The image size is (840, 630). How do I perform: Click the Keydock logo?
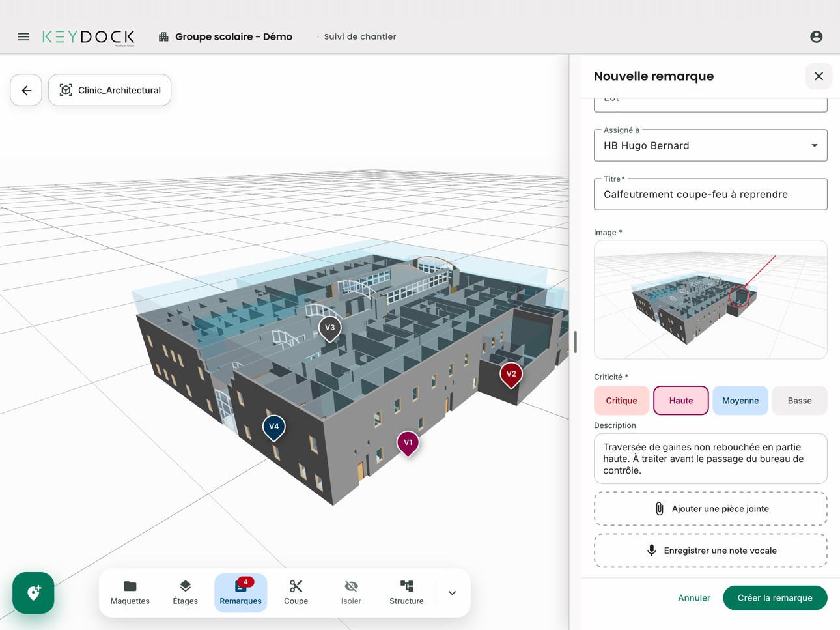click(89, 37)
